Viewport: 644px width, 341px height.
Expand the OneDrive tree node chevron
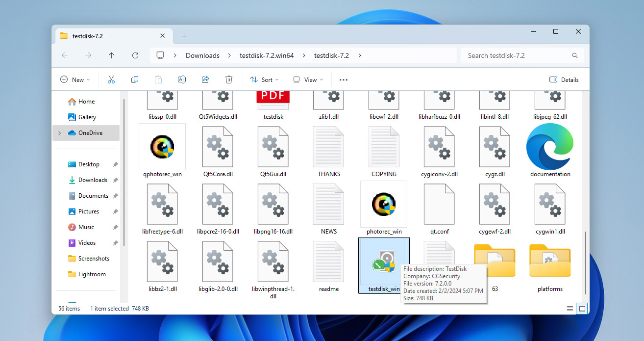(x=60, y=132)
